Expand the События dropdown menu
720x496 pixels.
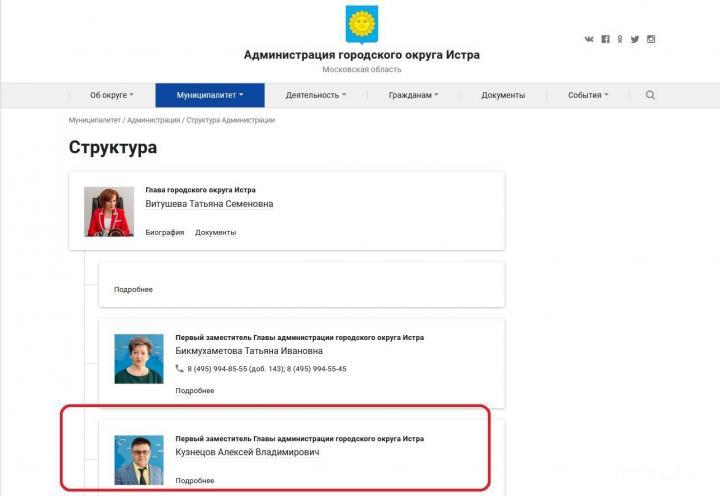click(x=588, y=95)
